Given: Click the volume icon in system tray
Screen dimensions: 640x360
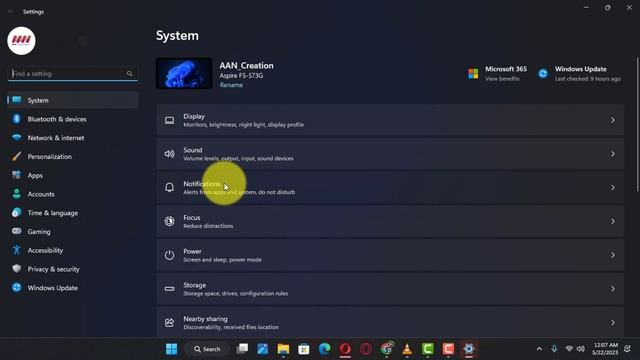Looking at the screenshot, I should (580, 349).
